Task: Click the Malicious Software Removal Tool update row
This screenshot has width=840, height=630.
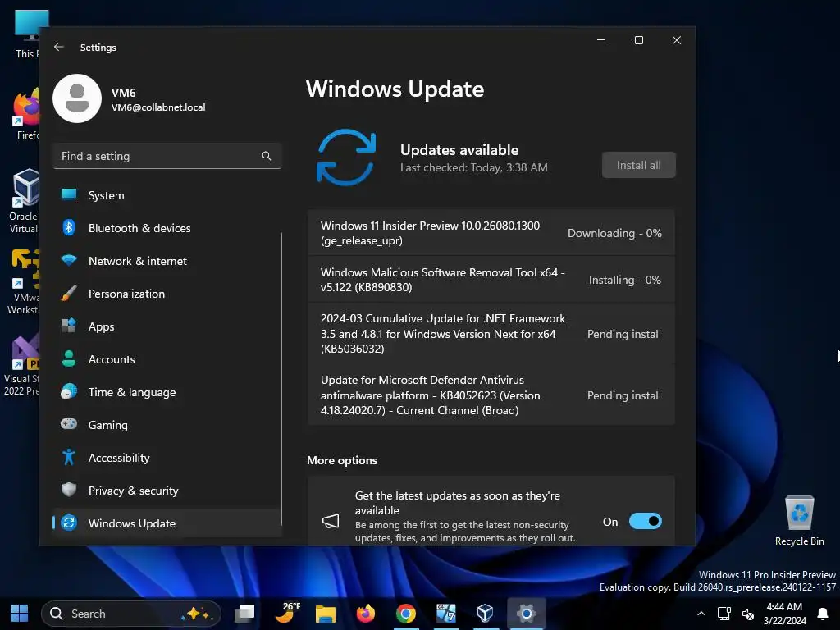Action: (491, 280)
